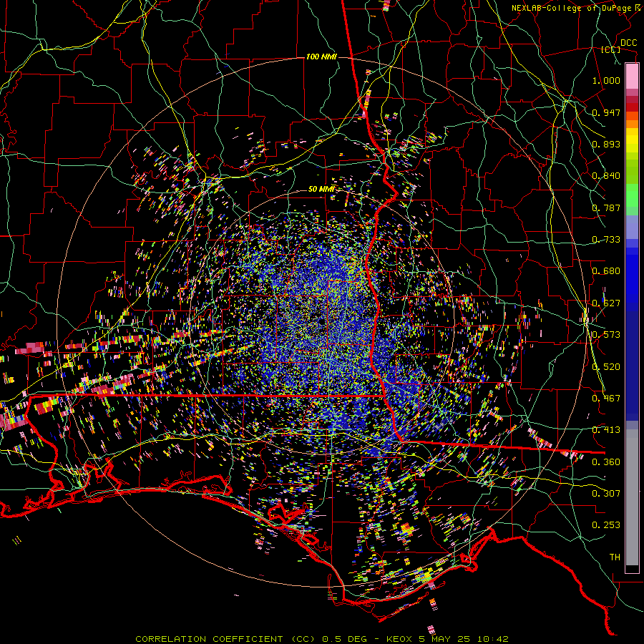644x644 pixels.
Task: Click the 0.253 scale value
Action: [606, 525]
